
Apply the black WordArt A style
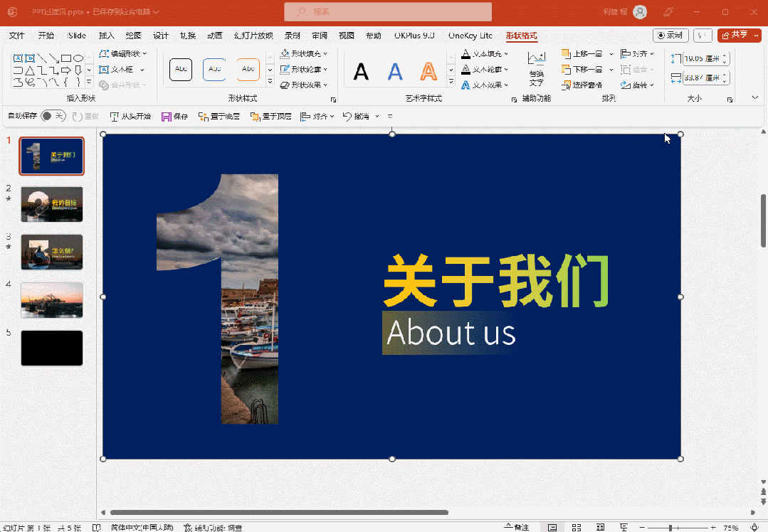tap(361, 71)
